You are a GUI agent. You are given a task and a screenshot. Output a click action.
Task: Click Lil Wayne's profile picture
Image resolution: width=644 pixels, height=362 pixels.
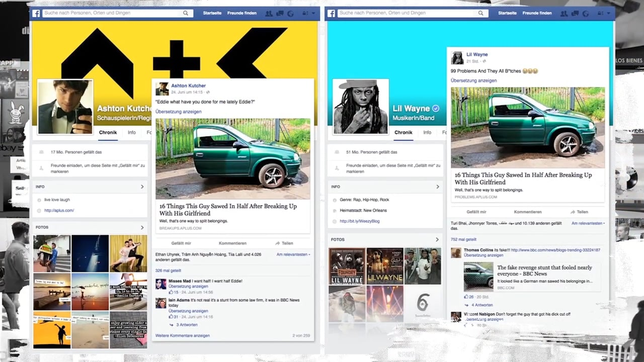(x=360, y=107)
